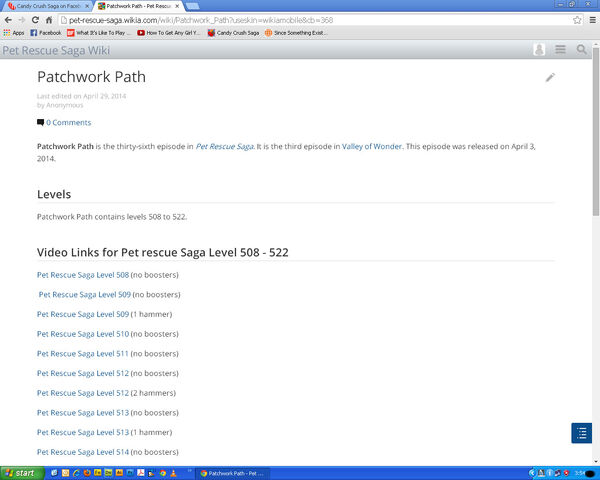The width and height of the screenshot is (600, 480).
Task: Open the wiki search magnifier icon
Action: click(582, 49)
